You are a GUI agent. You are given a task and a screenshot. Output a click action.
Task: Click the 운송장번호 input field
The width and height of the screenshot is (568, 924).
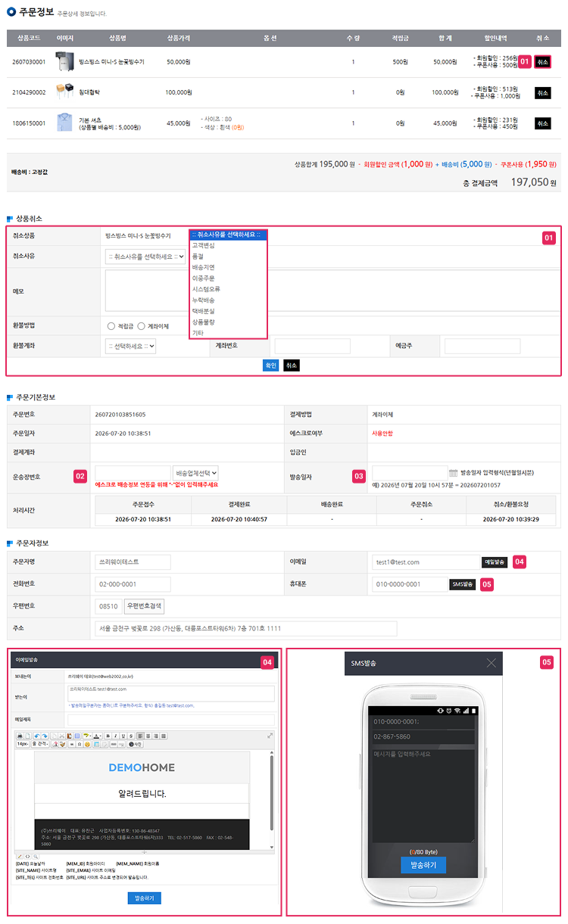point(133,472)
